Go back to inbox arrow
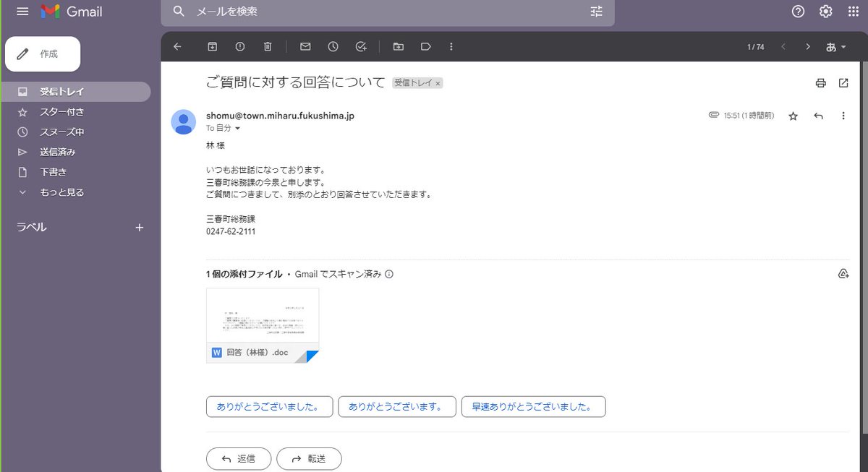 [x=178, y=46]
